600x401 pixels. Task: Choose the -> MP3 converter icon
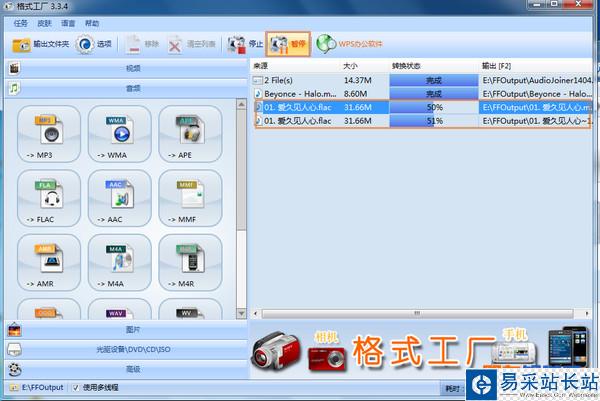pyautogui.click(x=49, y=134)
